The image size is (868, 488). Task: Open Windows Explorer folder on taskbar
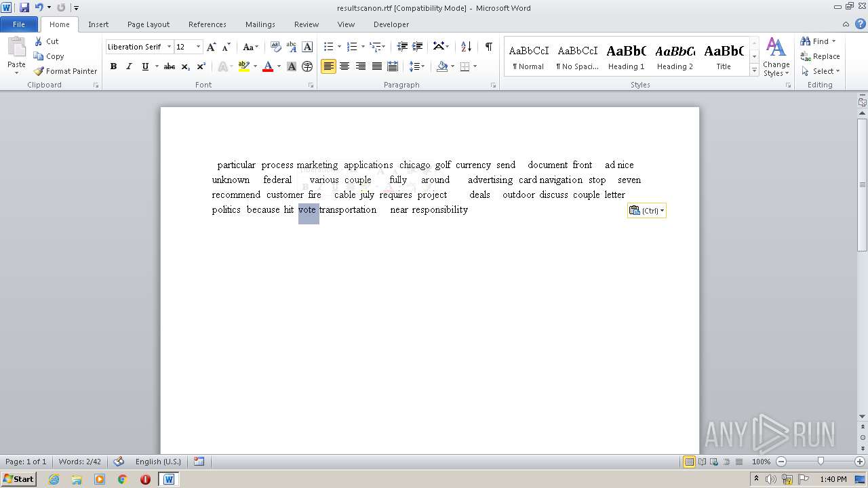[x=77, y=479]
